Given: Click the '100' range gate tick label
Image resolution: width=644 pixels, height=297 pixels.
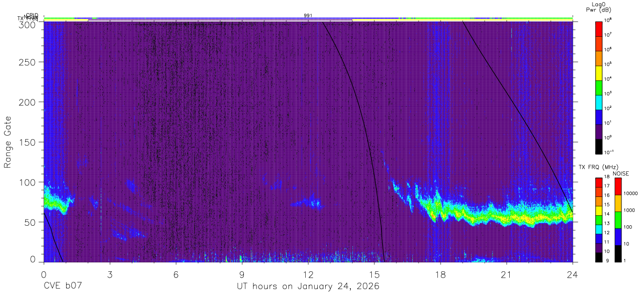Looking at the screenshot, I should click(27, 182).
